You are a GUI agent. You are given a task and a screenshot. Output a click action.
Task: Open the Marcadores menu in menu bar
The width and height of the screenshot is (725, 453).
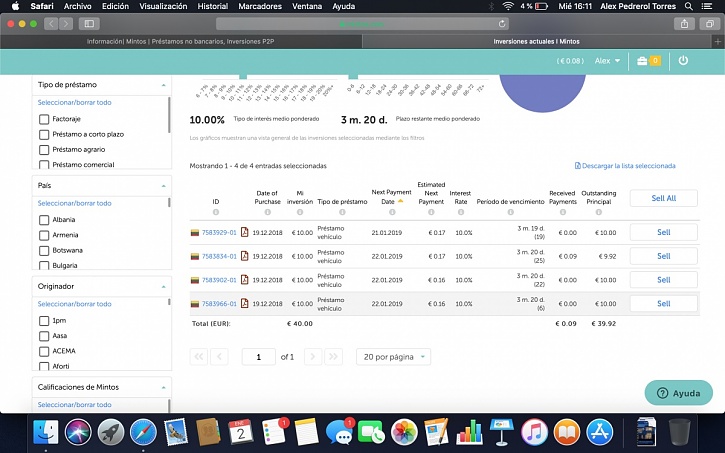259,6
